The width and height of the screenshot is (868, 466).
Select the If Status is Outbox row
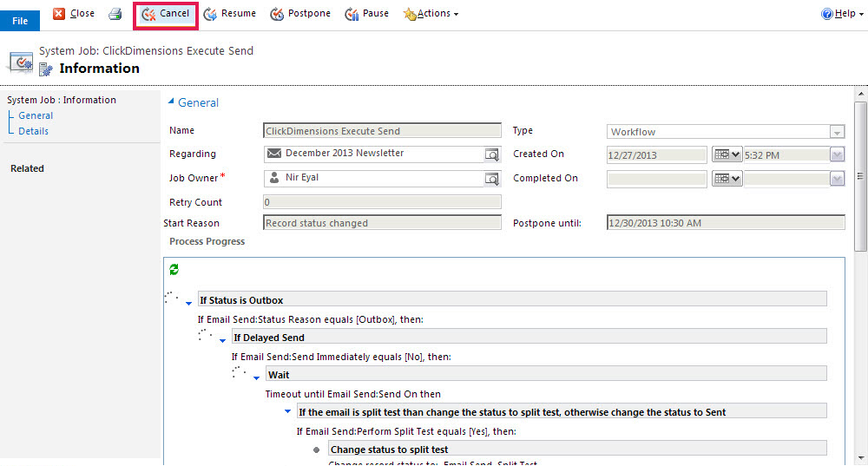click(x=512, y=299)
